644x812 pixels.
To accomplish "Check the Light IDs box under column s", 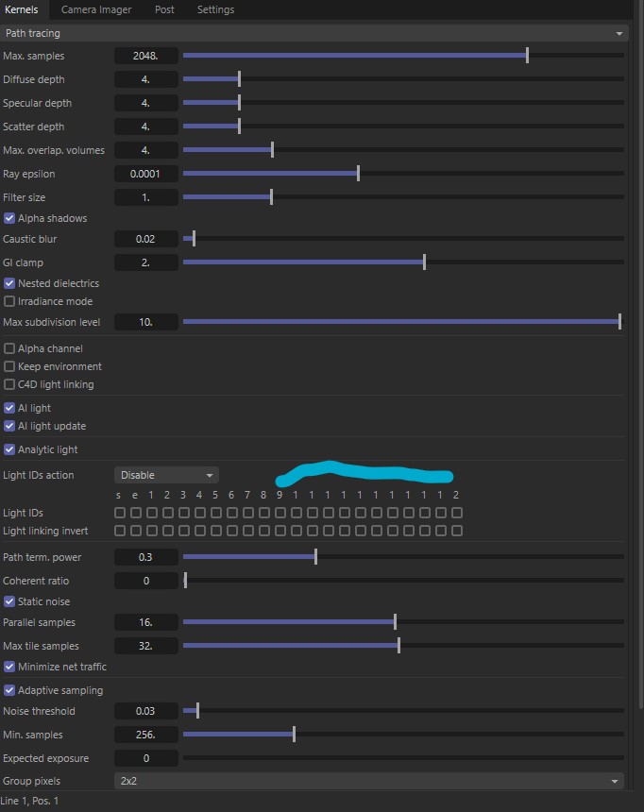I will pyautogui.click(x=120, y=513).
